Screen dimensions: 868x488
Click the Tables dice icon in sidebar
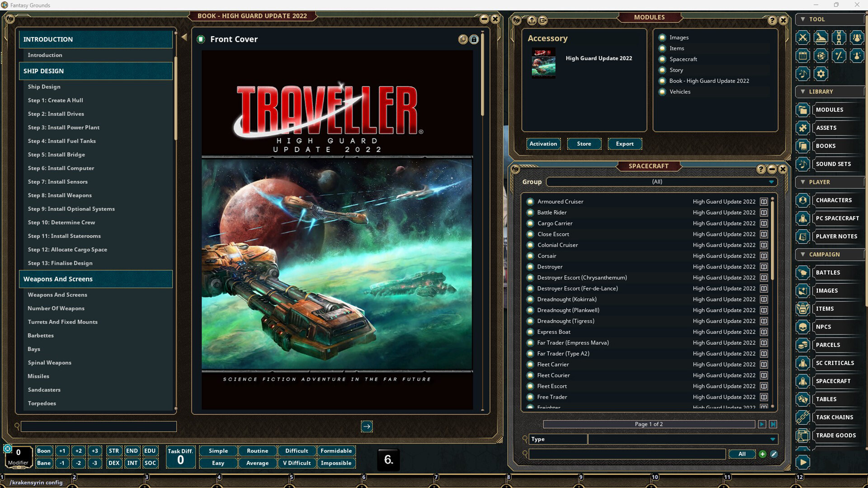click(803, 399)
